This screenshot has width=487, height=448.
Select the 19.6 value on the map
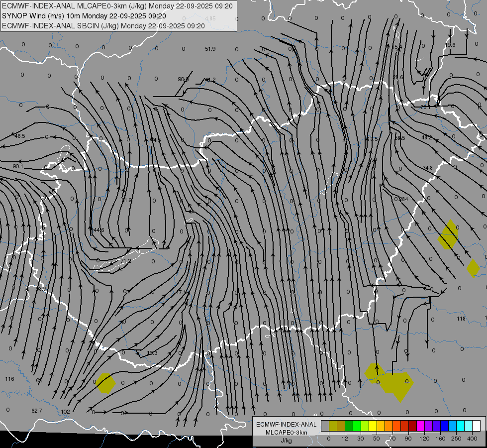point(450,45)
